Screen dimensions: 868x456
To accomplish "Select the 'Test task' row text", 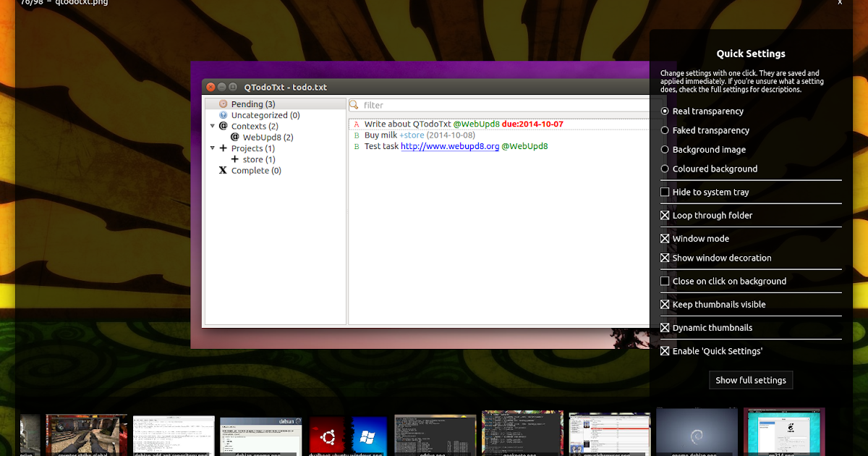I will (x=381, y=146).
